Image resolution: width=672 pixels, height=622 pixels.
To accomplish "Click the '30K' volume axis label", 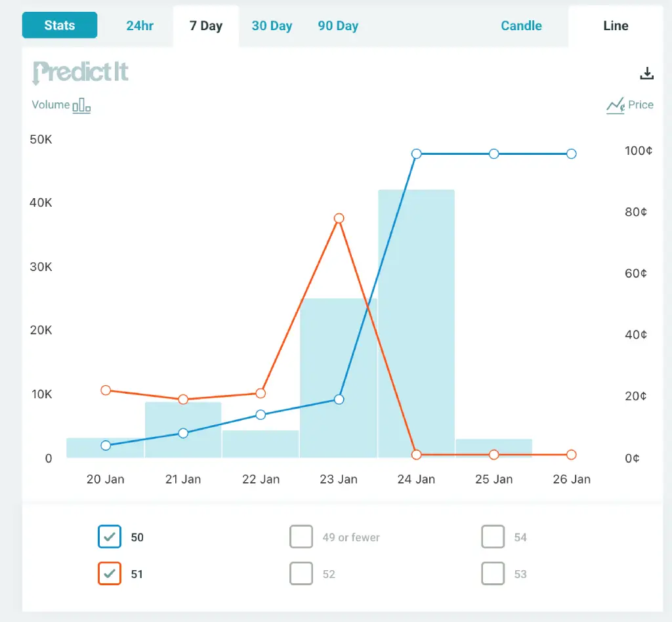I will pyautogui.click(x=41, y=267).
